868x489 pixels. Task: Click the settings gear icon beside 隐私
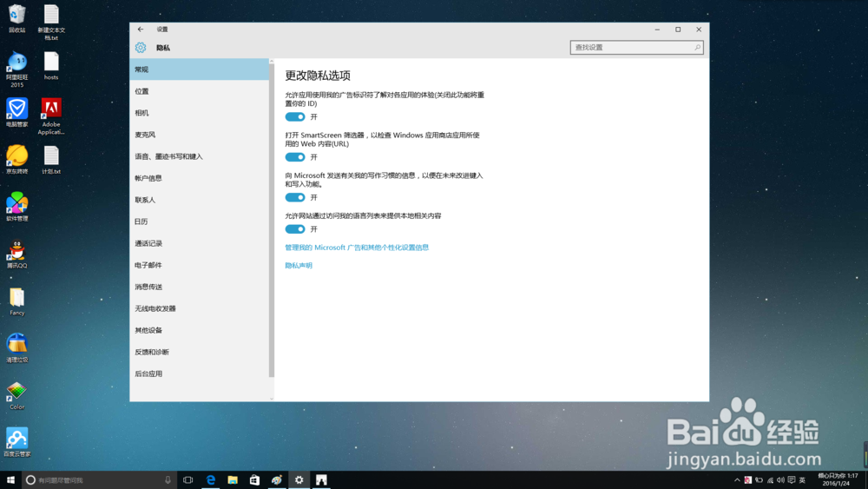(141, 48)
